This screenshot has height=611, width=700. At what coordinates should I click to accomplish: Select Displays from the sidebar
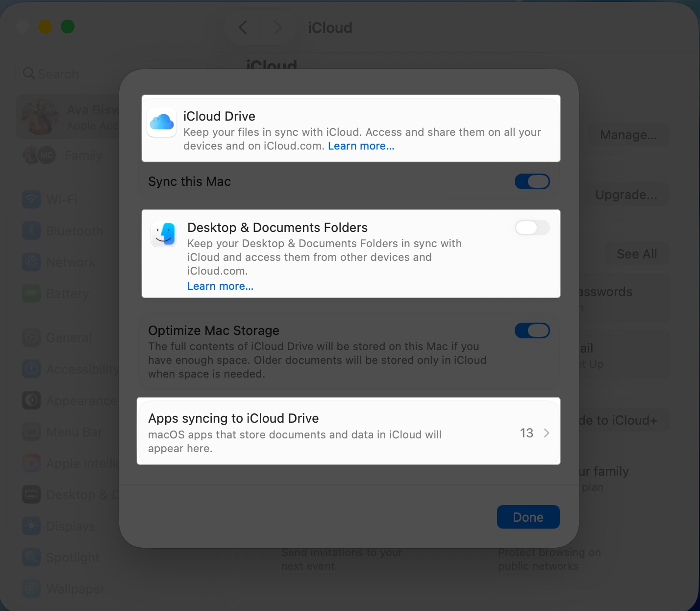[31, 526]
